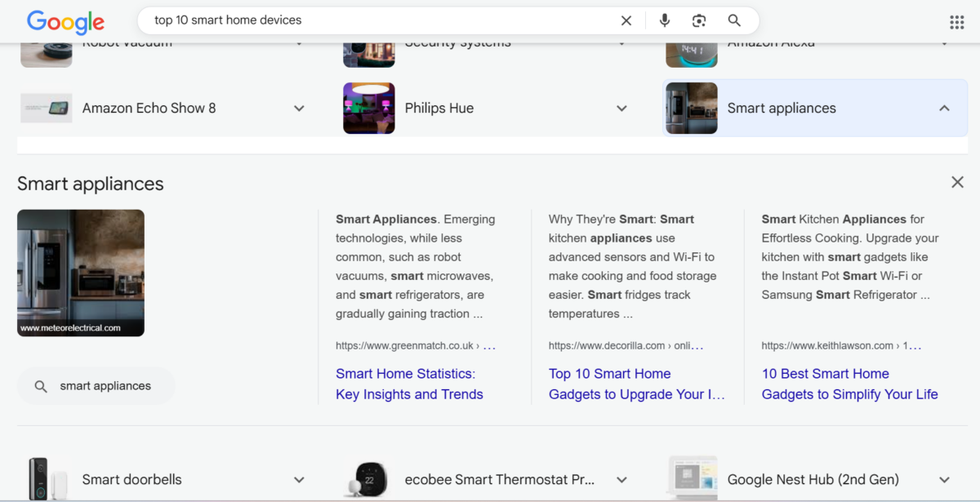Open 10 Best Smart Home Gadgets link

tap(849, 384)
